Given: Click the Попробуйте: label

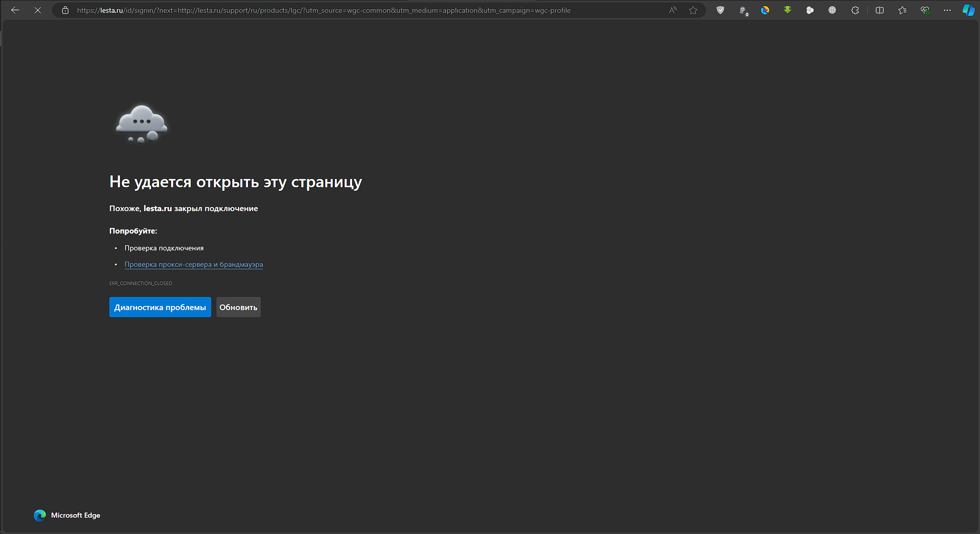Looking at the screenshot, I should tap(133, 231).
